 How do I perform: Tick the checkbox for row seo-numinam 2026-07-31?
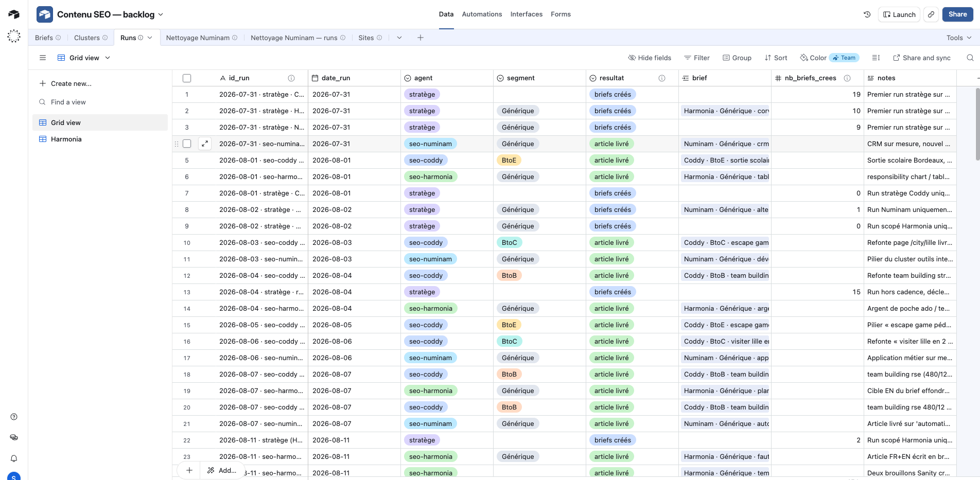tap(187, 144)
